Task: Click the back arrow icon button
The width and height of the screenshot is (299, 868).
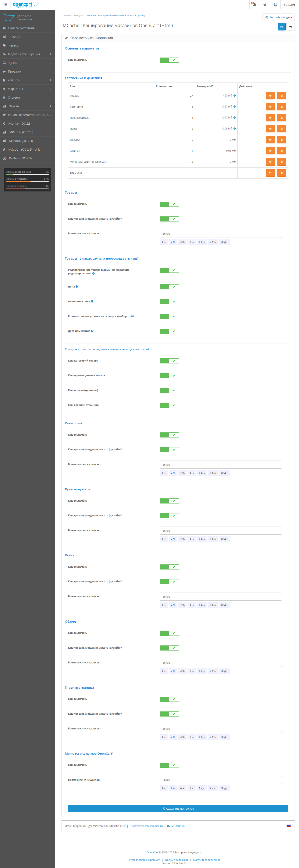Action: (290, 27)
